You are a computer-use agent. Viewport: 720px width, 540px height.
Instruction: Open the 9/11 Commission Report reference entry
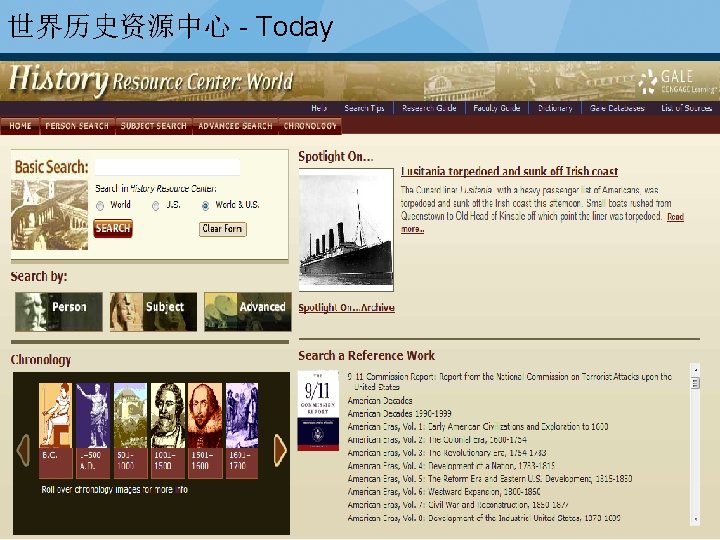(x=510, y=381)
